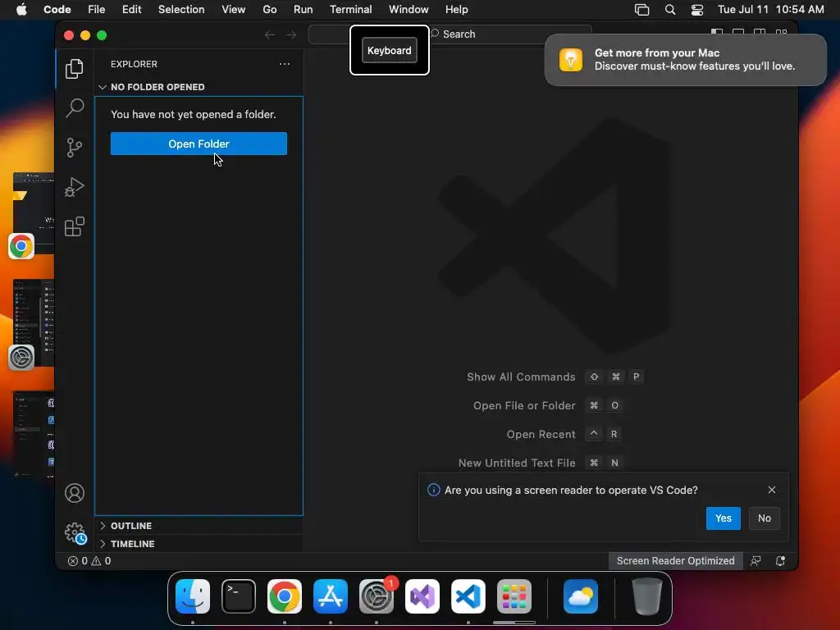Image resolution: width=840 pixels, height=630 pixels.
Task: Open System Settings from the Dock
Action: point(377,596)
